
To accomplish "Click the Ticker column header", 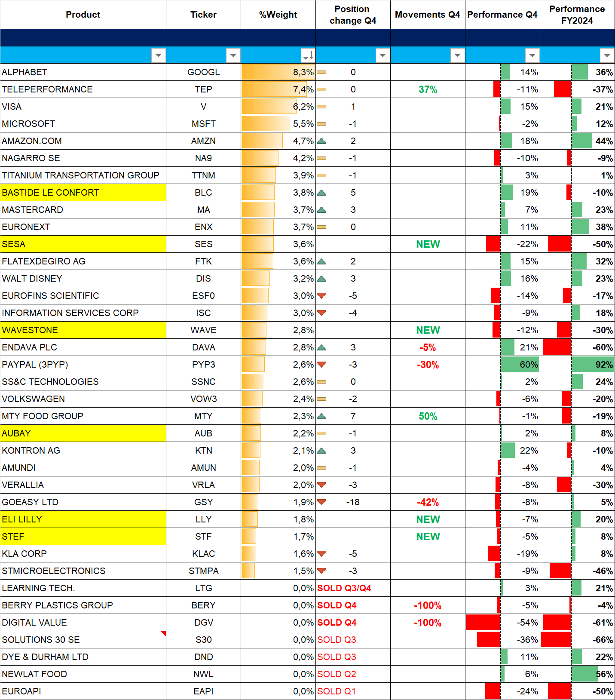I will pyautogui.click(x=204, y=15).
